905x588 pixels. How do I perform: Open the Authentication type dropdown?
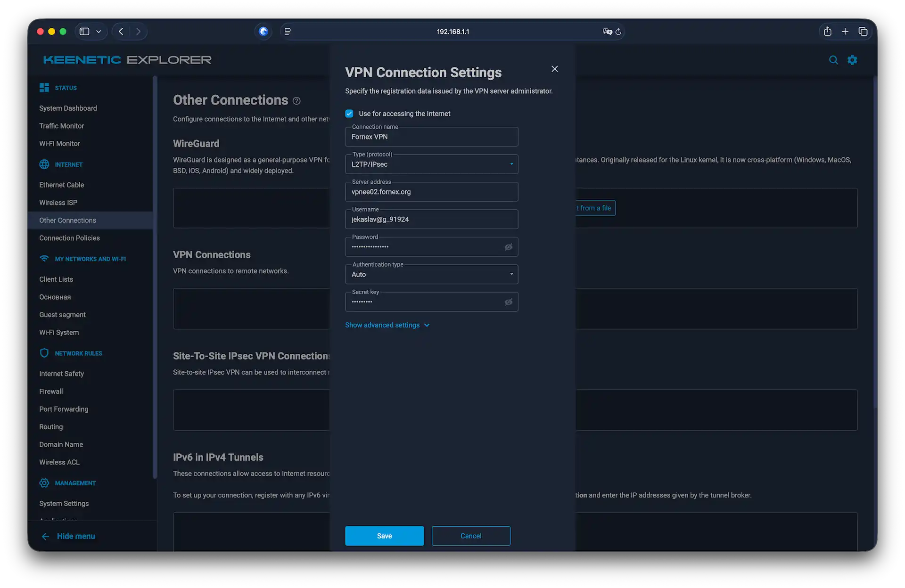[432, 274]
